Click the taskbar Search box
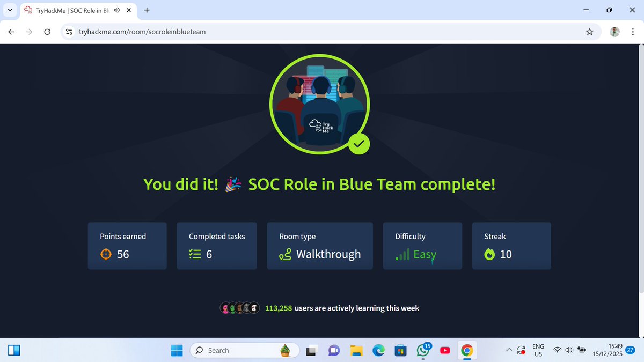This screenshot has height=362, width=644. 245,350
